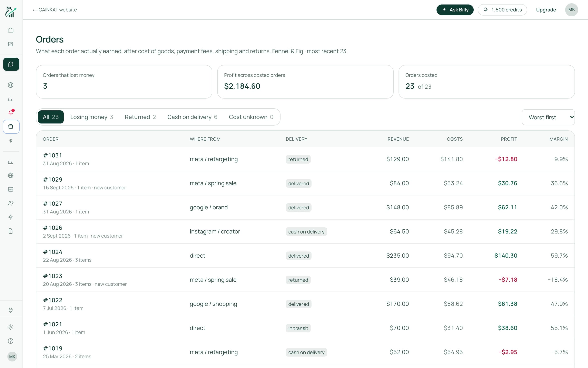Open the plug integrations sidebar icon
The image size is (588, 368).
(11, 310)
